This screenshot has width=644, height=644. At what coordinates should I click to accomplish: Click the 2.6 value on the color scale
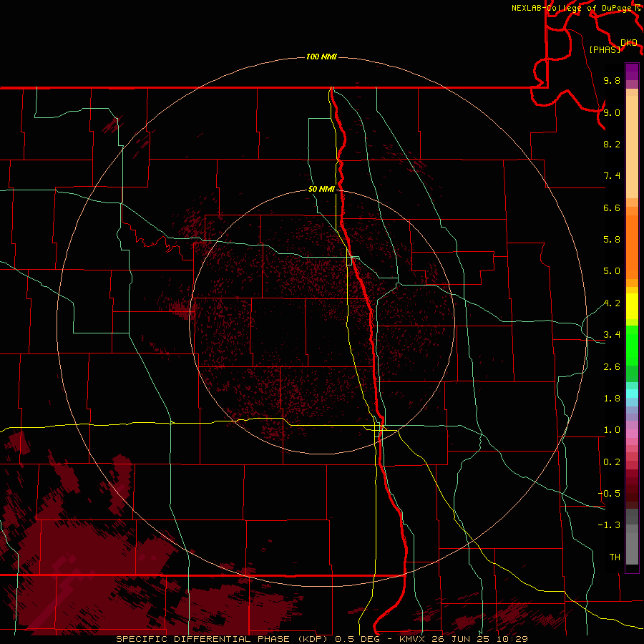coord(612,367)
